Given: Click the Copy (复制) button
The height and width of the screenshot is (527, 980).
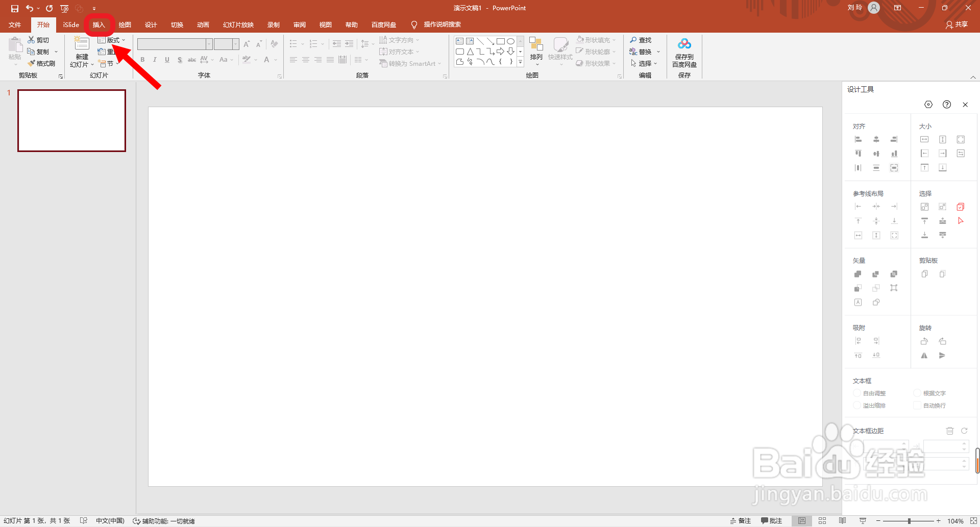Looking at the screenshot, I should tap(38, 52).
